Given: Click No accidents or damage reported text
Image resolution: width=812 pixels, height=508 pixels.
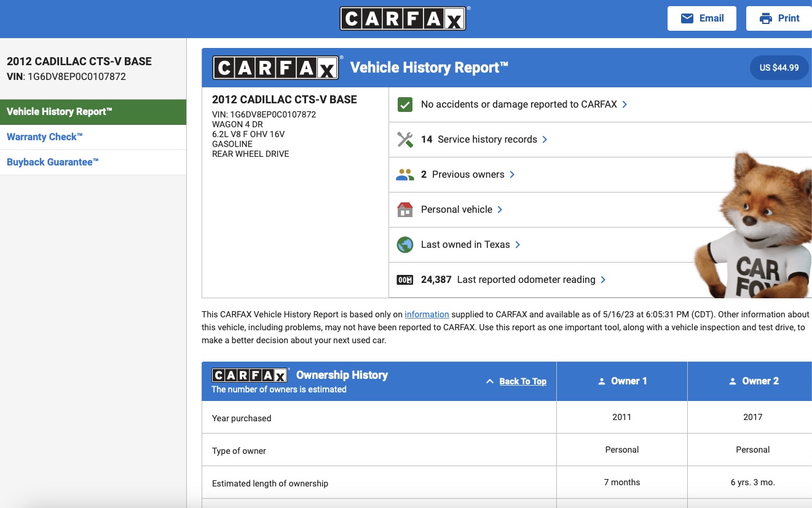Looking at the screenshot, I should click(519, 105).
